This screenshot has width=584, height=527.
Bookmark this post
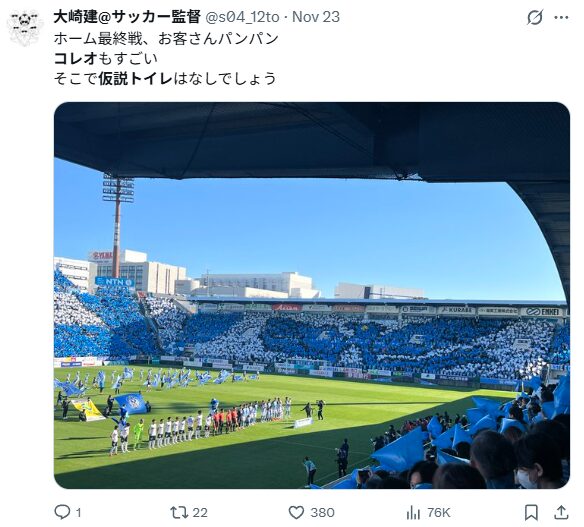coord(531,512)
